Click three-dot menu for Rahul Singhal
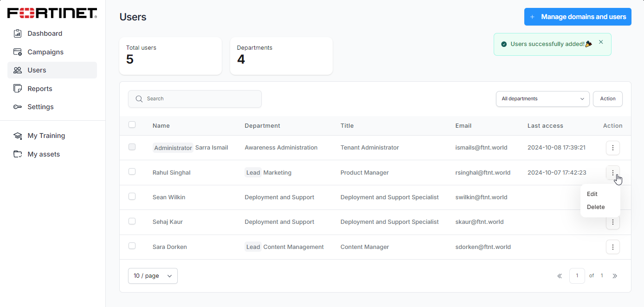This screenshot has width=644, height=307. click(x=613, y=173)
